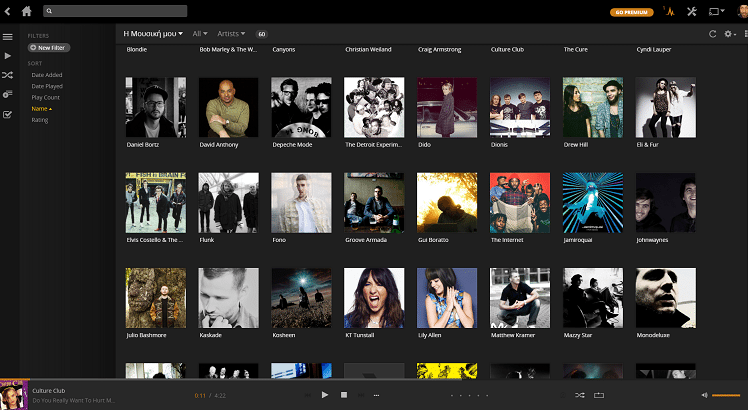Open Kaskade artist thumbnail
This screenshot has width=748, height=410.
(x=229, y=298)
